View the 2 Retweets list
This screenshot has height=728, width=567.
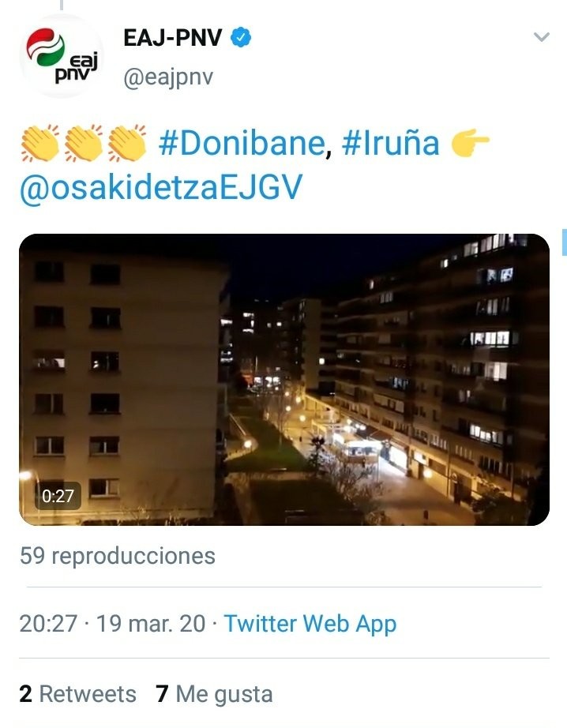(x=77, y=694)
